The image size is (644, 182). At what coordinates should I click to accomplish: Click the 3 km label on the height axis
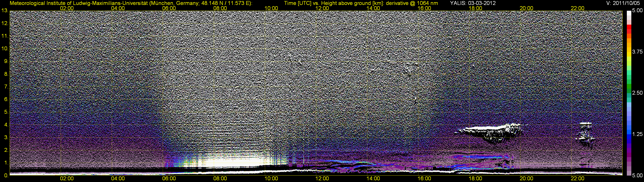[6, 138]
